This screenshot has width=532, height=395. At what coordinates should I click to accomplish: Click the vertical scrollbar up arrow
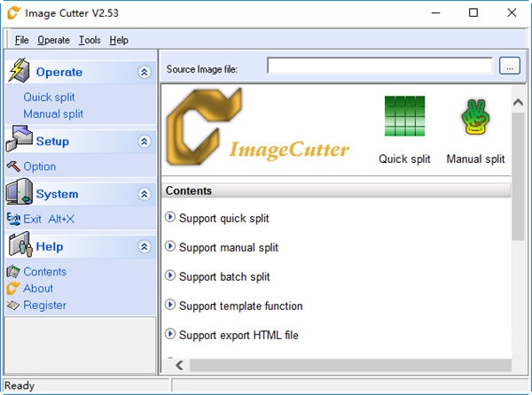coord(518,103)
